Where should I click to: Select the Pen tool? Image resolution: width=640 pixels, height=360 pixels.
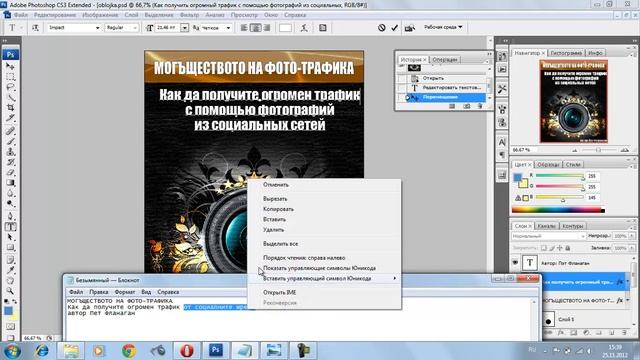click(x=11, y=216)
